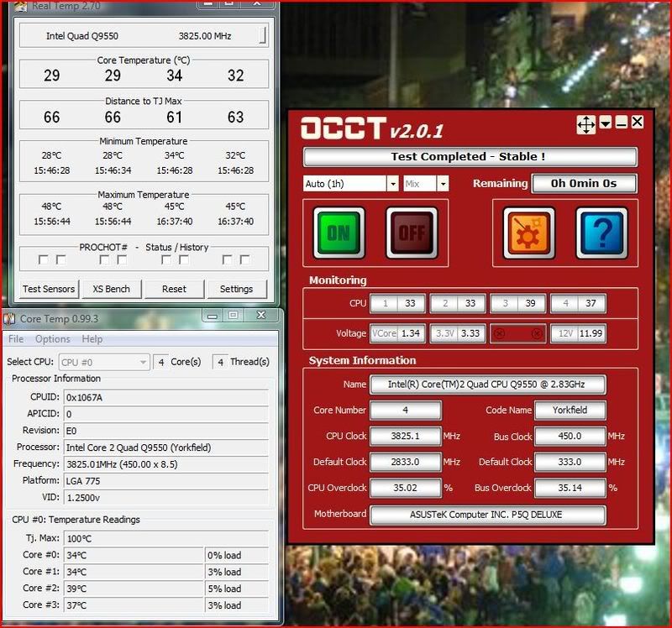Click the Core #0 load value '0% load'
Screen dimensions: 672x628
(x=237, y=555)
